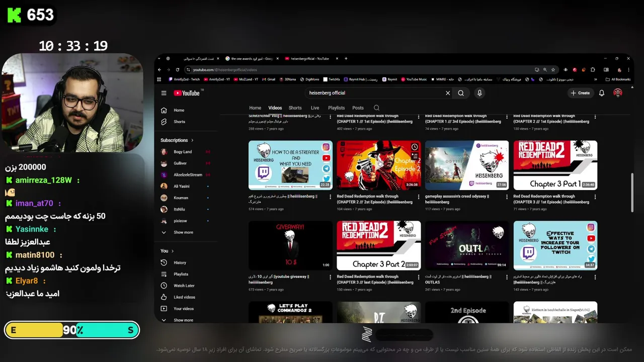Open the Chapter 3 Part 1 thumbnail

(555, 165)
